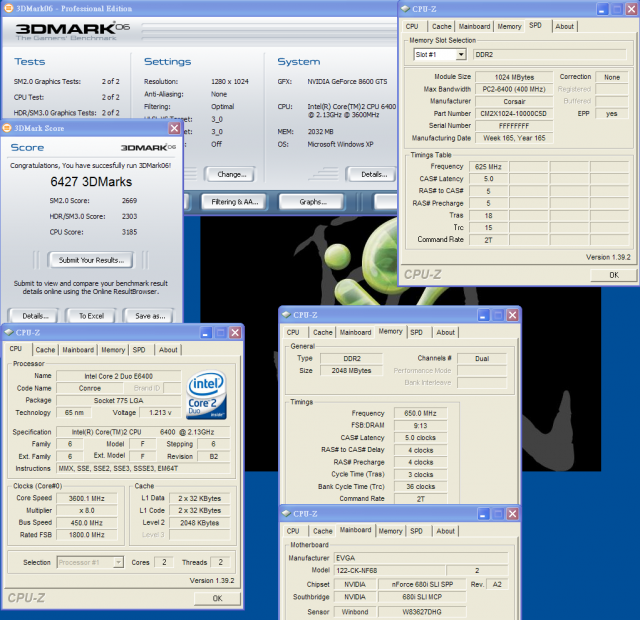Click Details button in 3DMark Score dialog
The image size is (640, 620).
(x=35, y=316)
